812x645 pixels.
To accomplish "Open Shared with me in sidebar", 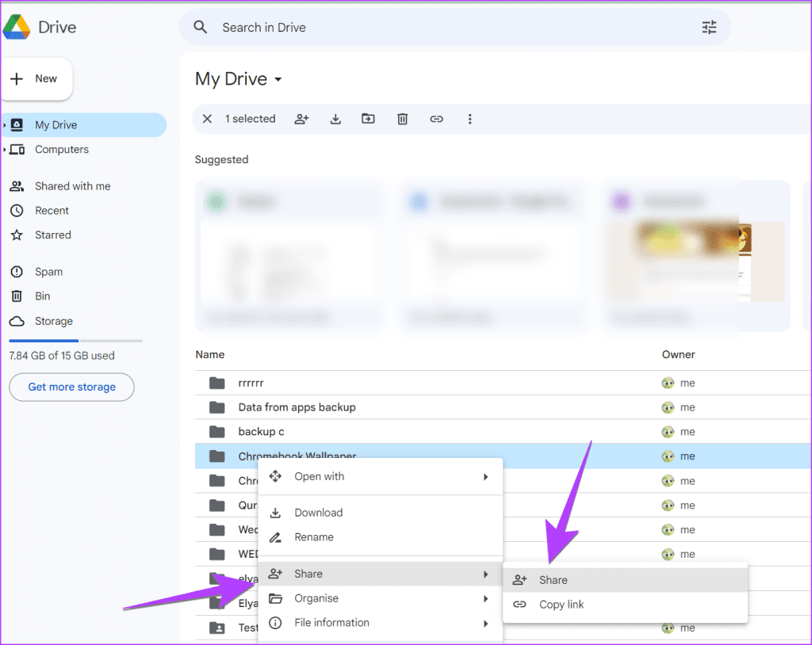I will coord(72,186).
